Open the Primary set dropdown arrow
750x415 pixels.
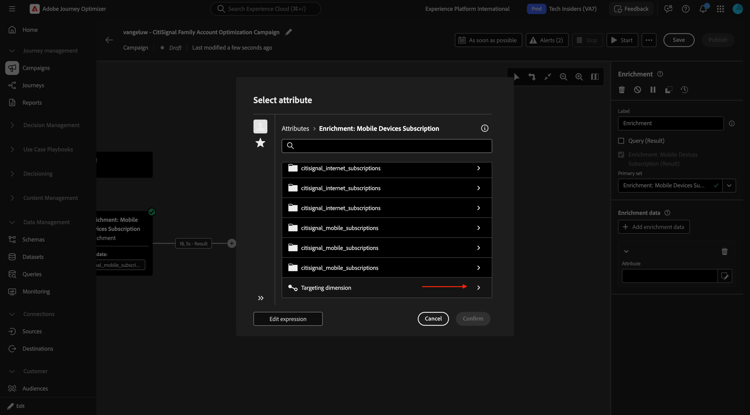729,186
